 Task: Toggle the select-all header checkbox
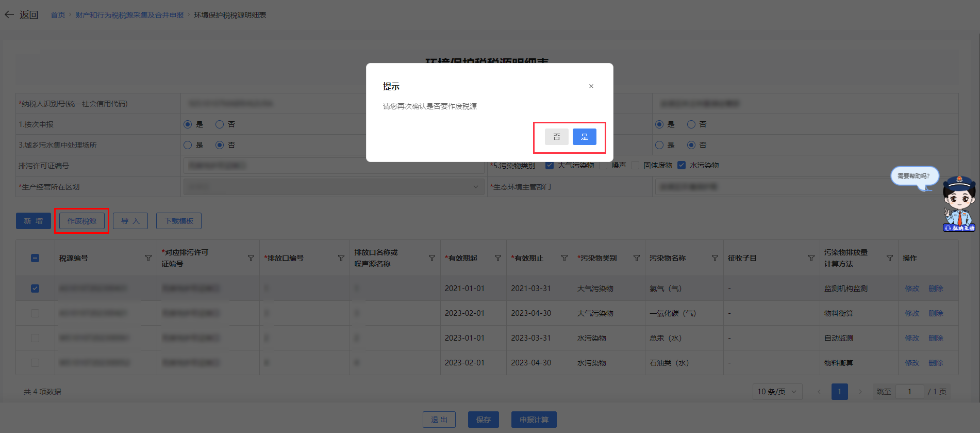click(x=35, y=258)
